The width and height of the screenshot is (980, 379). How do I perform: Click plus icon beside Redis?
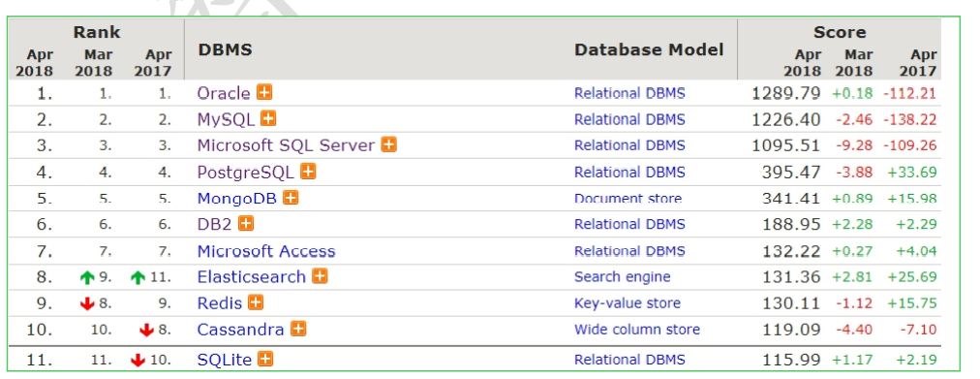tap(256, 302)
